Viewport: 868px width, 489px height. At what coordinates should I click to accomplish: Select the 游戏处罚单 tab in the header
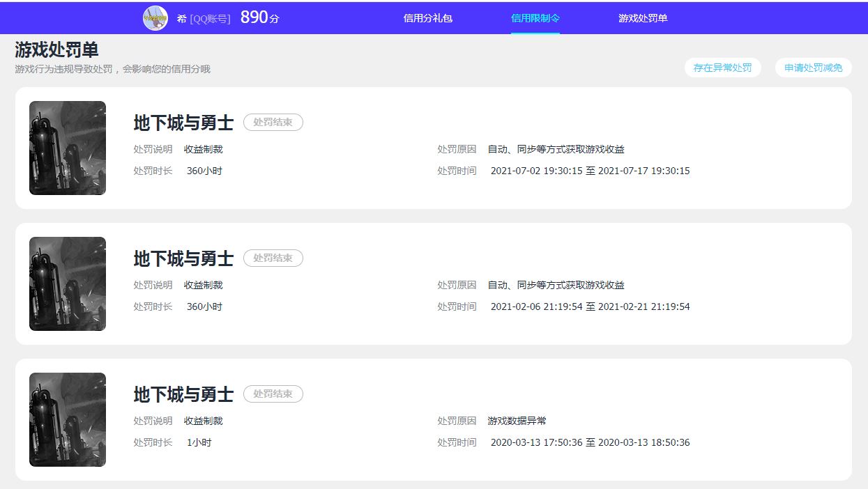642,18
